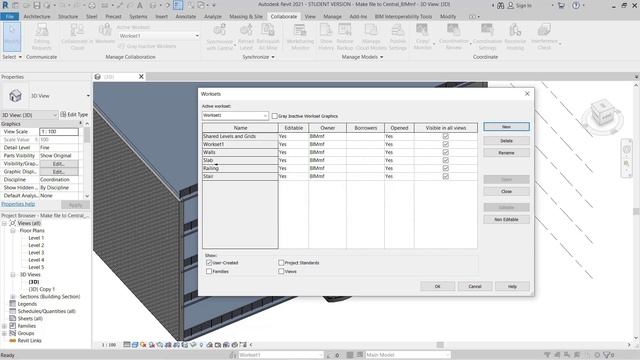
Task: Click Show History ribbon icon
Action: click(x=326, y=36)
